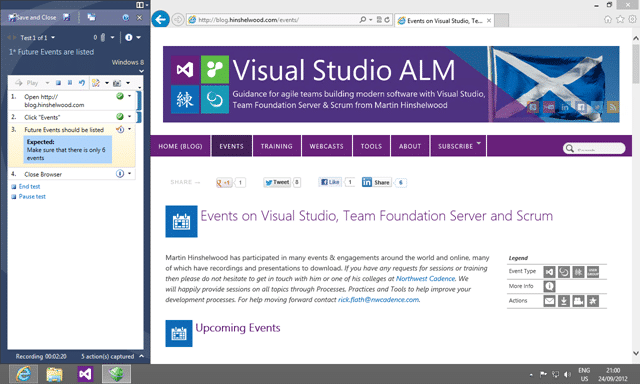Viewport: 640px width, 384px height.
Task: Click the rick.flath@nwcadence.com email link
Action: pyautogui.click(x=378, y=300)
